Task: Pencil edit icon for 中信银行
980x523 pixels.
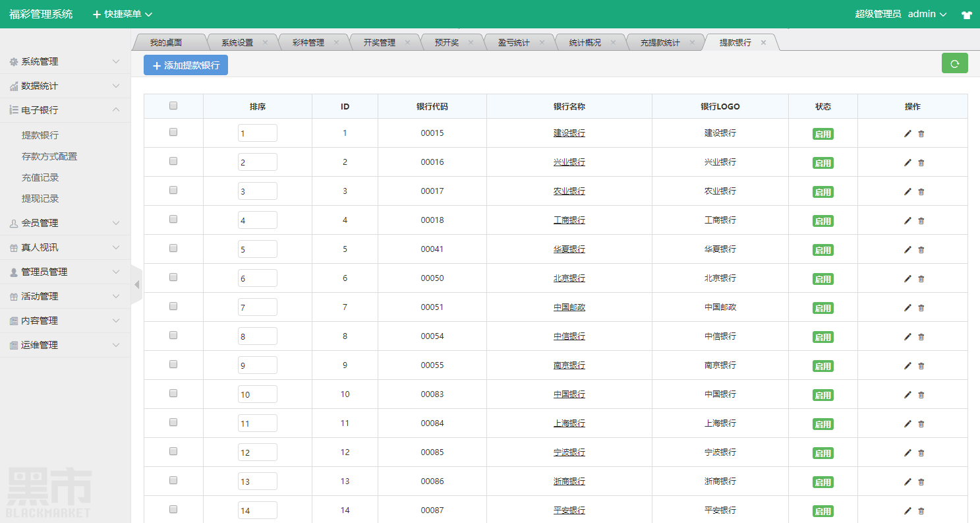Action: [x=908, y=337]
